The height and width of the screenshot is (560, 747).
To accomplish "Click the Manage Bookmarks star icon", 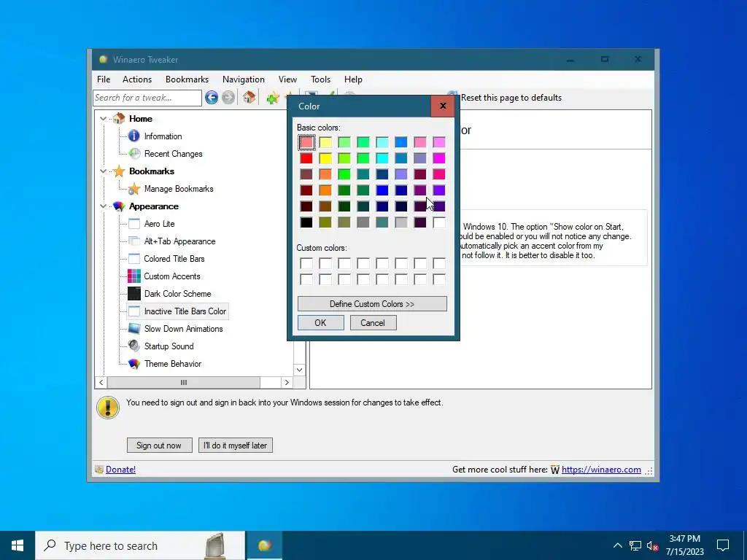I will pyautogui.click(x=134, y=189).
